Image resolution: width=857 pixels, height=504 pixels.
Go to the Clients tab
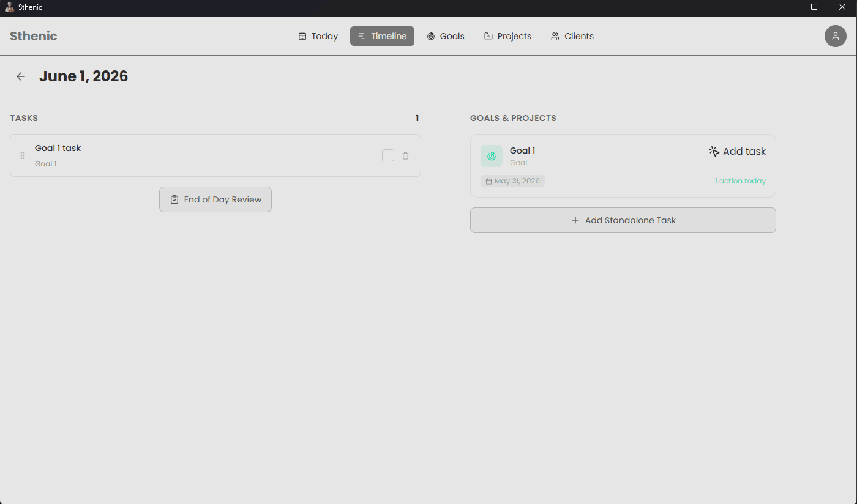[x=572, y=36]
